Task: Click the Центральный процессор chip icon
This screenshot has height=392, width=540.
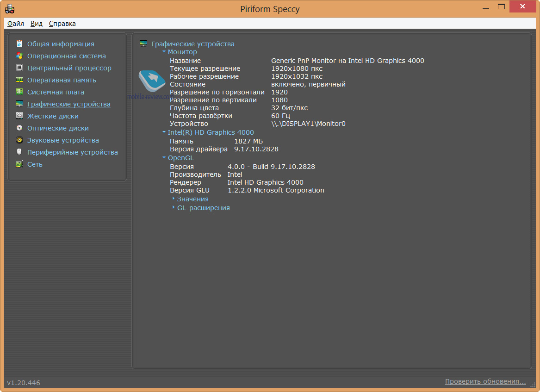Action: coord(19,68)
